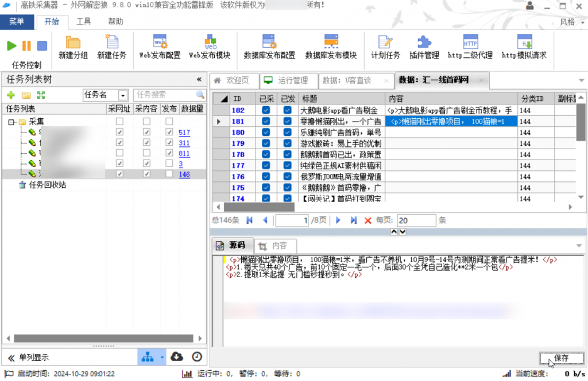Image resolution: width=588 pixels, height=381 pixels.
Task: Open 插件管理 plugin manager
Action: [424, 47]
